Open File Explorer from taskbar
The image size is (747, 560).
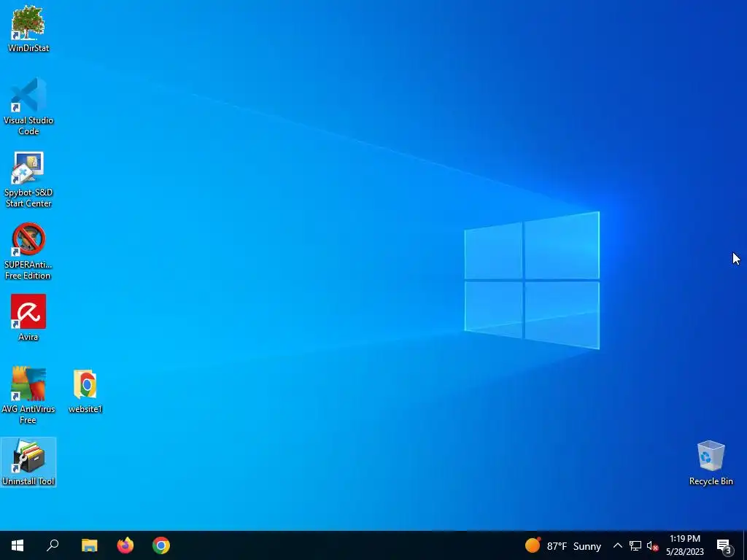pos(89,545)
